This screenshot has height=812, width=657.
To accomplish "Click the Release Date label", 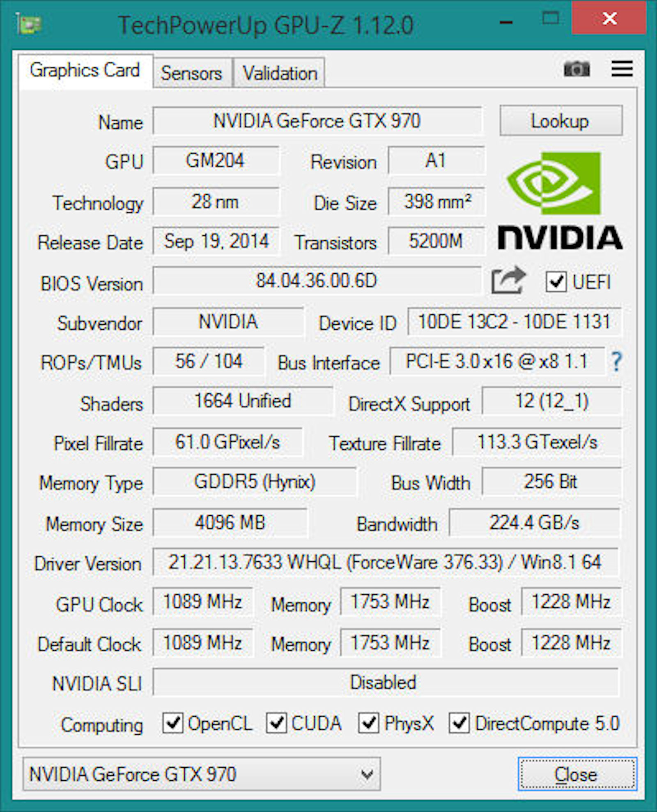I will [90, 242].
